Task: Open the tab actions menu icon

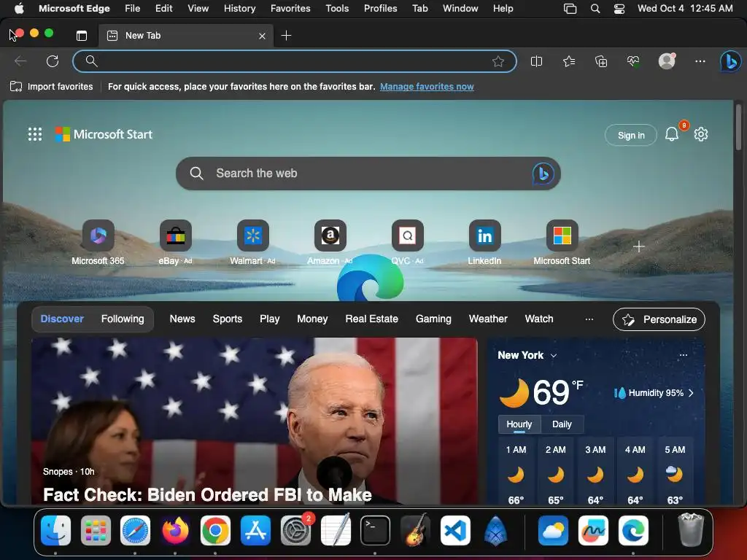Action: (82, 36)
